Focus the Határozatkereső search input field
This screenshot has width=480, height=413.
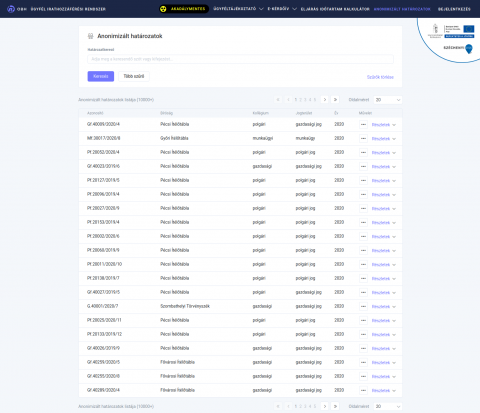(x=240, y=59)
